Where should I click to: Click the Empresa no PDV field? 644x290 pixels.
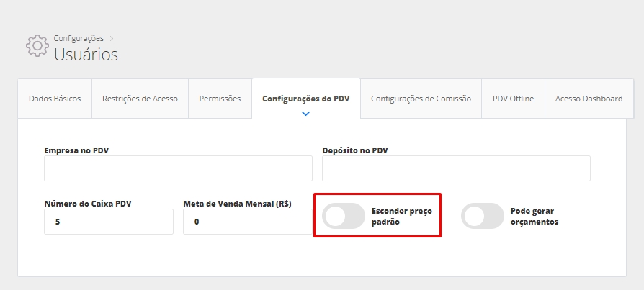coord(178,168)
